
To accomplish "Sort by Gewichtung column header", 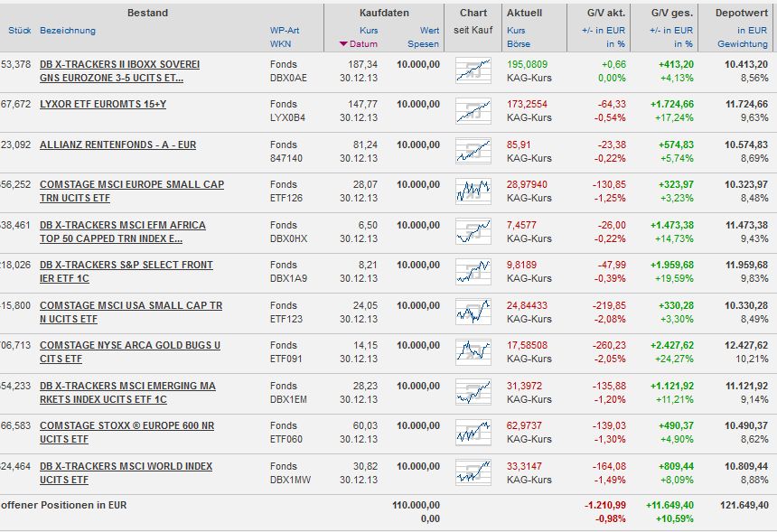I will click(x=743, y=44).
